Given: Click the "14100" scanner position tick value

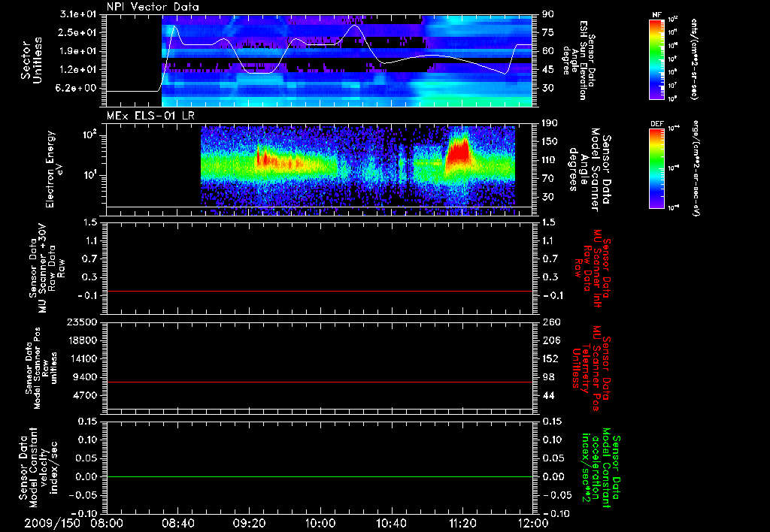Looking at the screenshot, I should 82,358.
